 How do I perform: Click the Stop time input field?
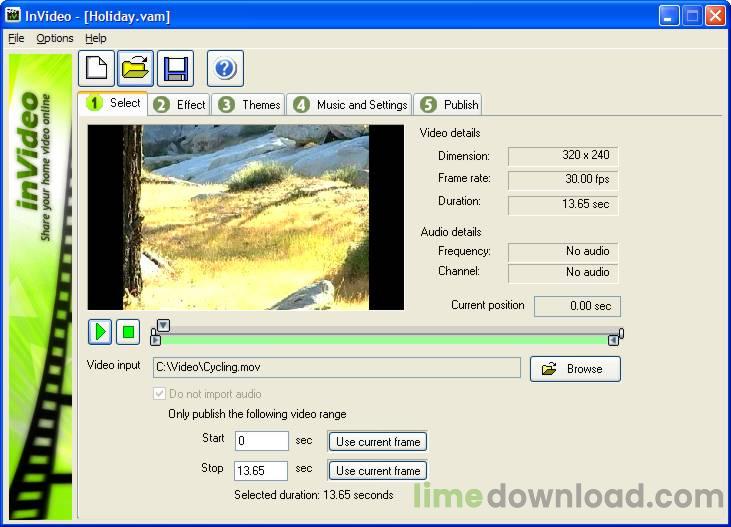[x=261, y=470]
